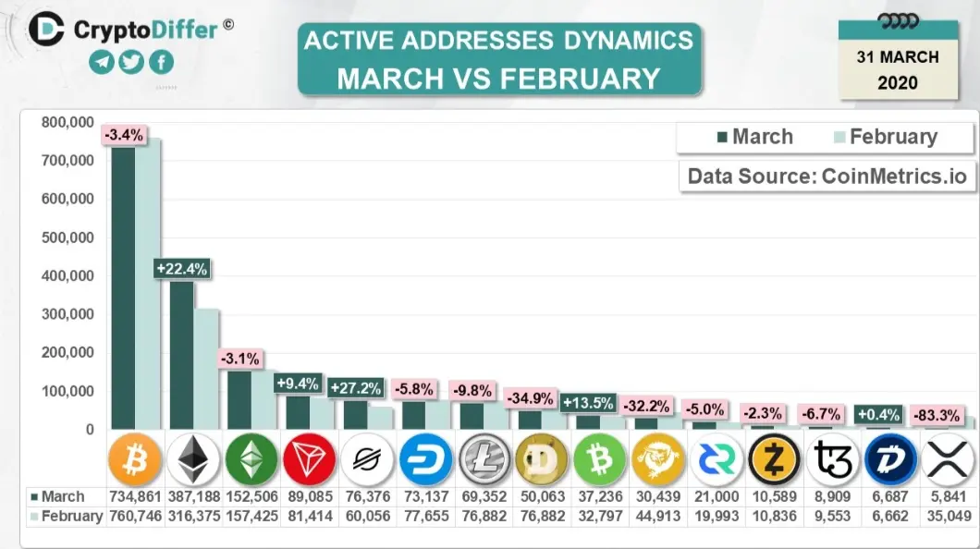Click the March value 152,506
The image size is (980, 549).
(x=251, y=497)
